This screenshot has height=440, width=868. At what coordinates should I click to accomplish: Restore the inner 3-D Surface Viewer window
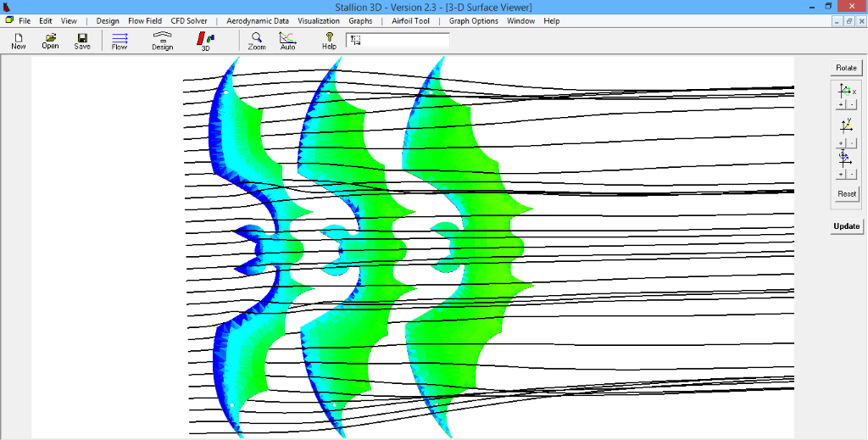click(849, 21)
